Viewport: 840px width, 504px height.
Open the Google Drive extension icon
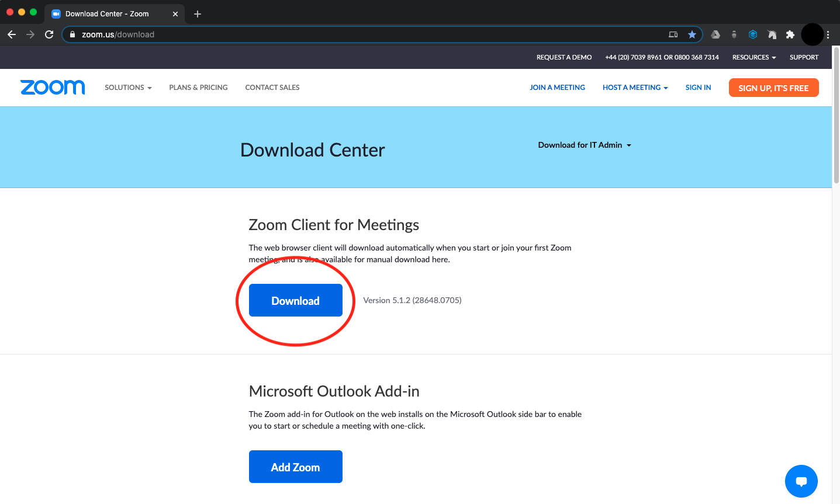715,34
